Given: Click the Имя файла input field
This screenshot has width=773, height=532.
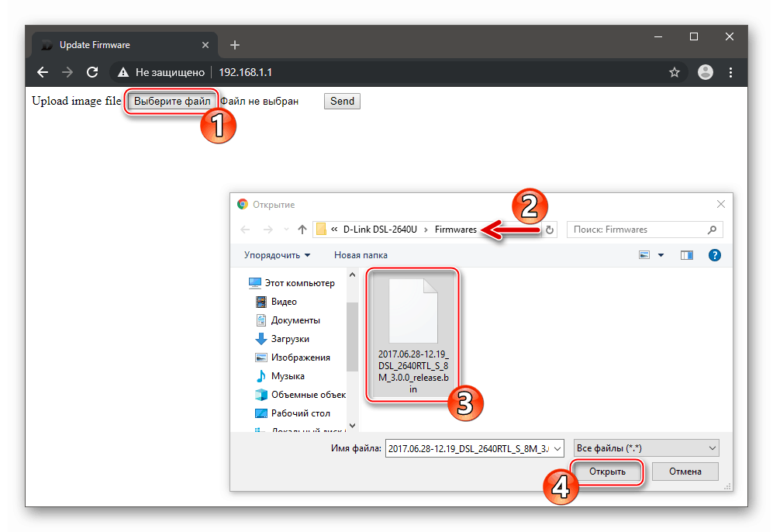Looking at the screenshot, I should [468, 448].
